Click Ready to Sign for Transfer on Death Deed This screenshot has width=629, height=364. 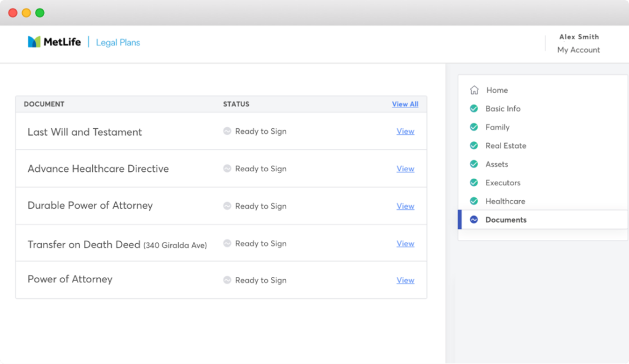click(260, 243)
